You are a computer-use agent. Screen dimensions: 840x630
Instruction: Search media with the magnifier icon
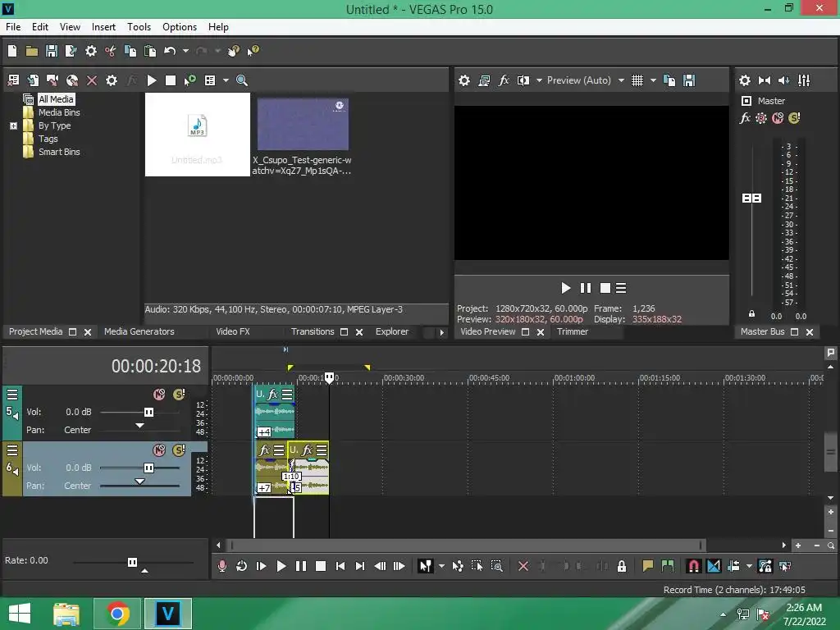coord(242,80)
